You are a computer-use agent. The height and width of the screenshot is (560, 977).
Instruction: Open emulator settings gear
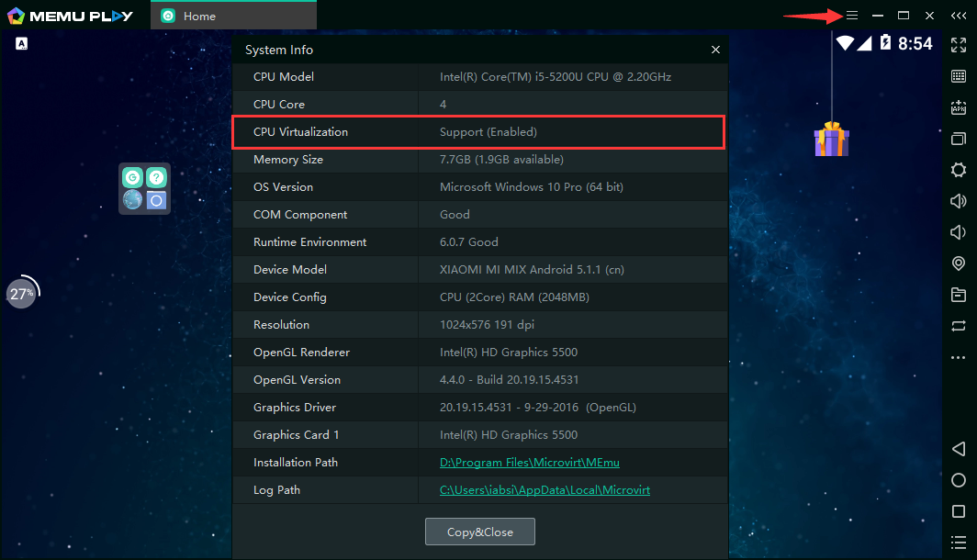point(959,170)
